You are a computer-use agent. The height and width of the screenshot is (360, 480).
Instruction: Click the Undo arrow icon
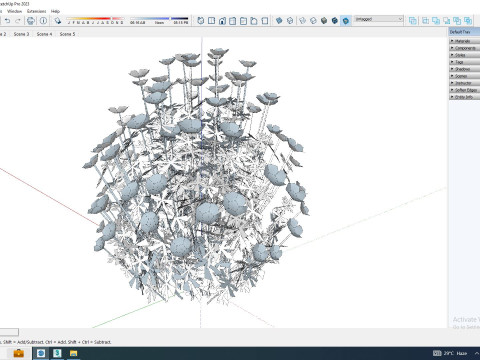point(7,21)
